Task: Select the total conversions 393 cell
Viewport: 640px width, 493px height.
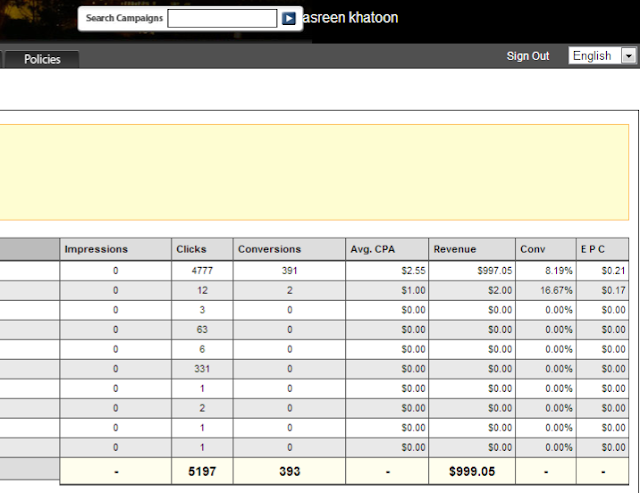Action: pos(289,471)
